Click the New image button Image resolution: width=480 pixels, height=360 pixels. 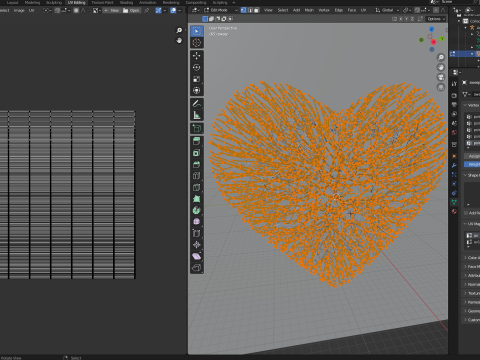tap(112, 11)
